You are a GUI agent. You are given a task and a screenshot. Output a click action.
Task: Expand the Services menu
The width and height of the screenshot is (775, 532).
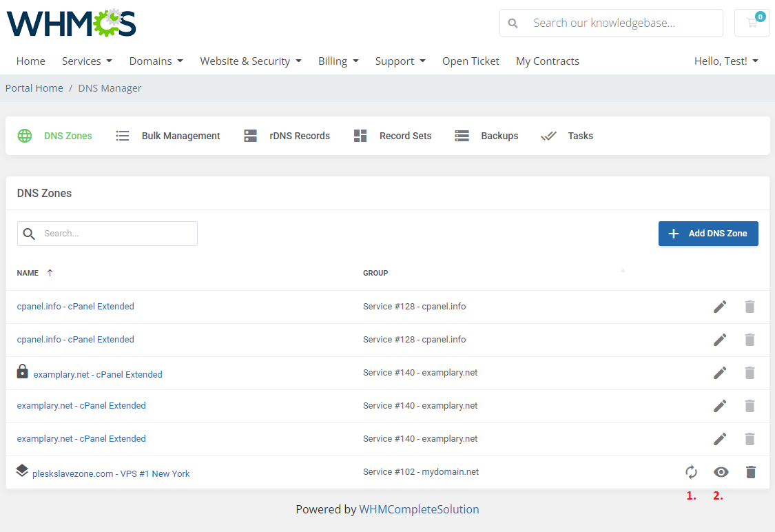pos(87,61)
